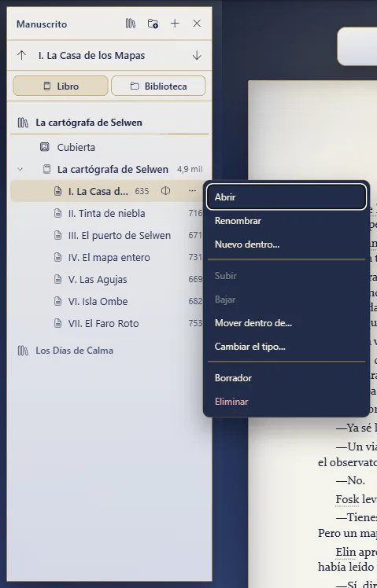
Task: Choose Renombrar from the context menu
Action: point(286,220)
